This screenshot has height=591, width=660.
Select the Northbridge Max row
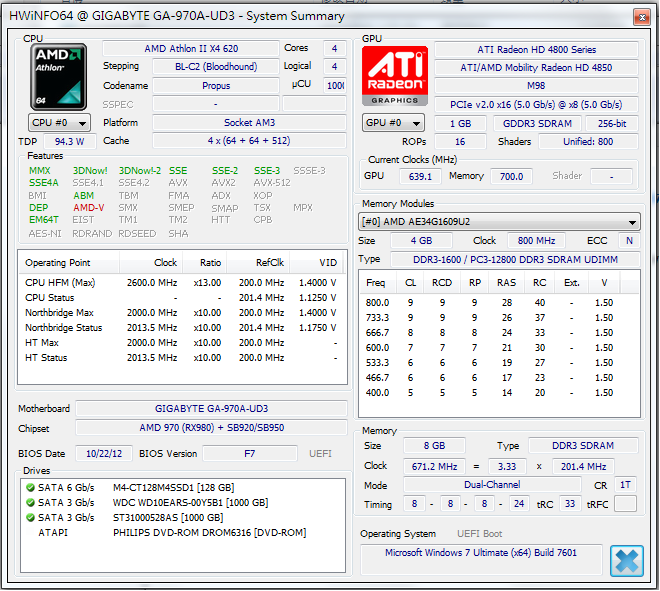point(181,313)
